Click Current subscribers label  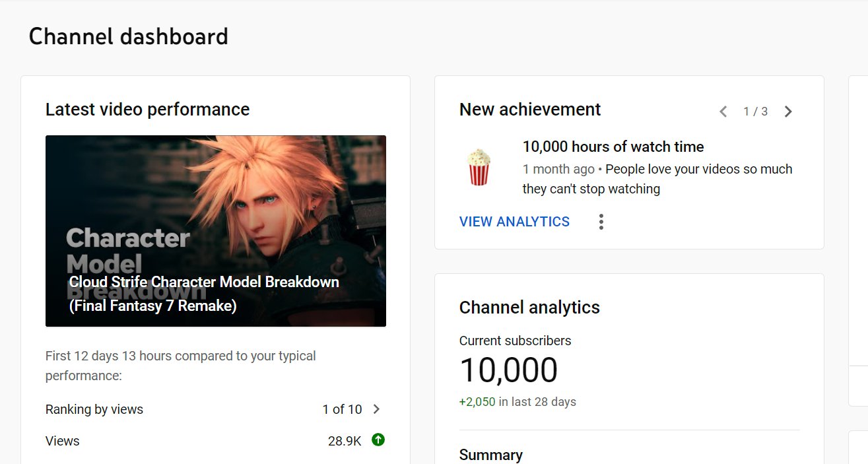tap(516, 341)
